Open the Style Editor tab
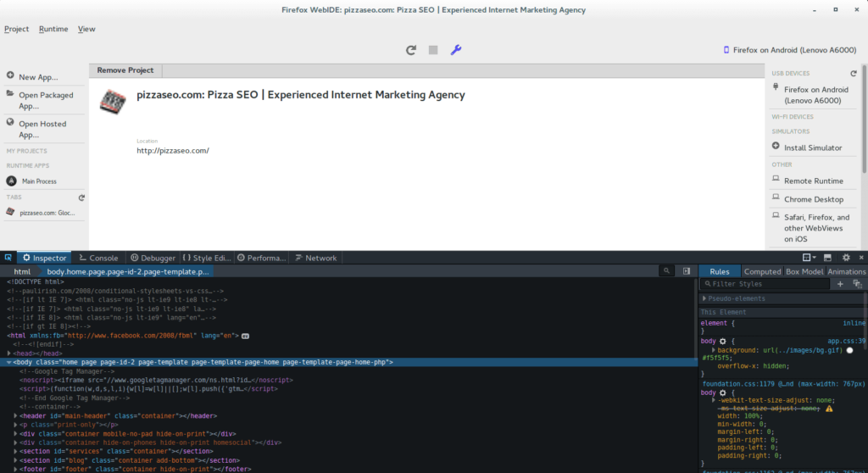Screen dimensions: 868x473 coord(207,258)
